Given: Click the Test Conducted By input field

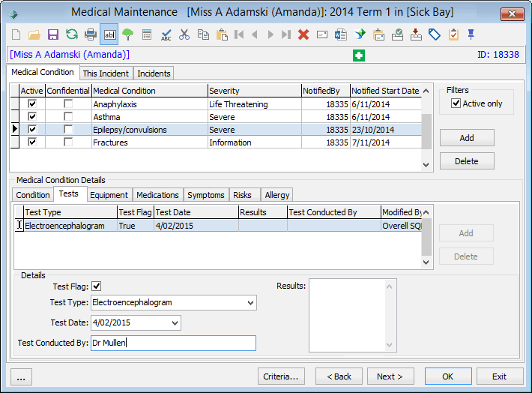Looking at the screenshot, I should [x=173, y=343].
